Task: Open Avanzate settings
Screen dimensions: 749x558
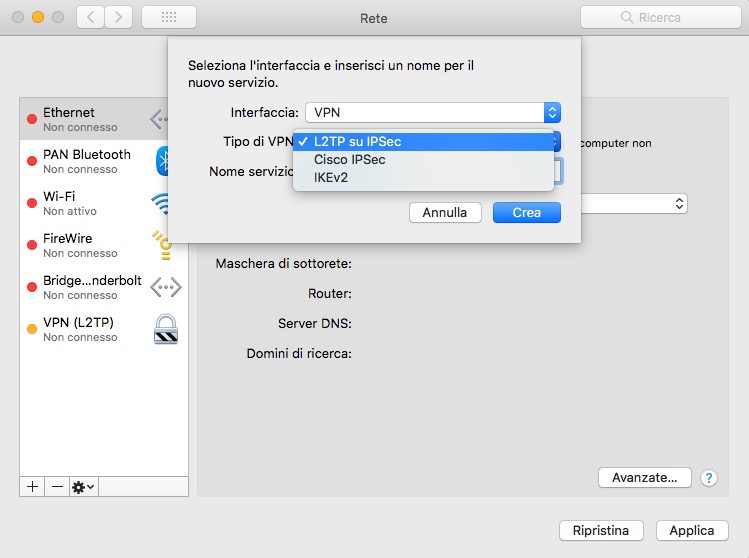Action: (x=645, y=478)
